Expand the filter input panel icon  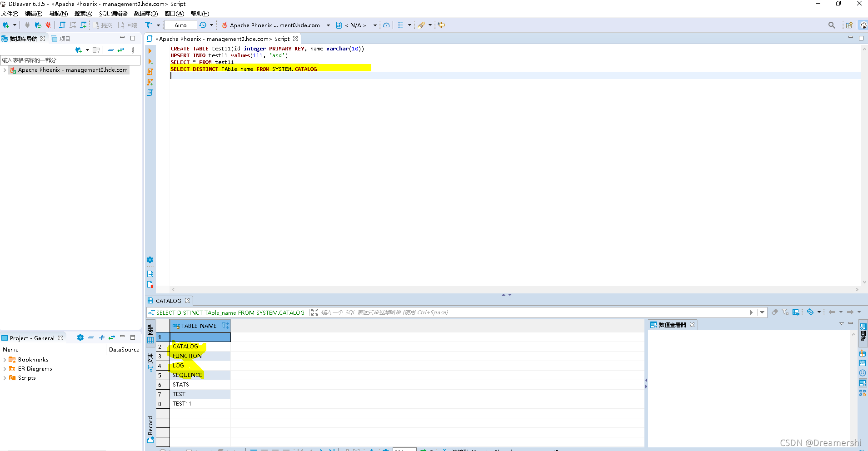point(314,312)
